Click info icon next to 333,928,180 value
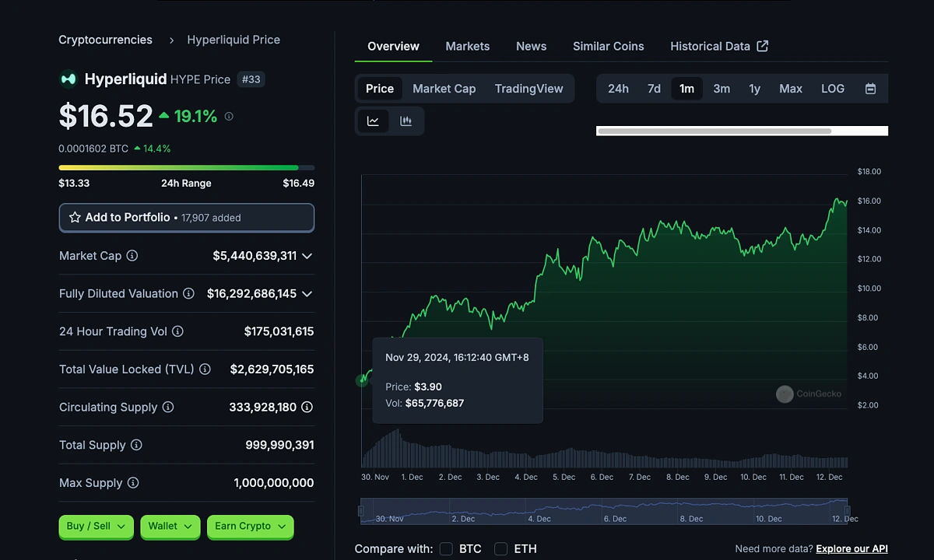Viewport: 934px width, 560px height. click(307, 407)
